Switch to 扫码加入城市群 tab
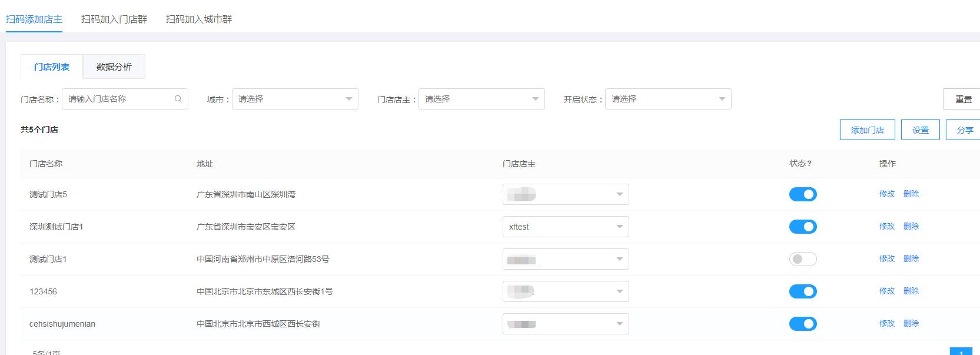 199,19
